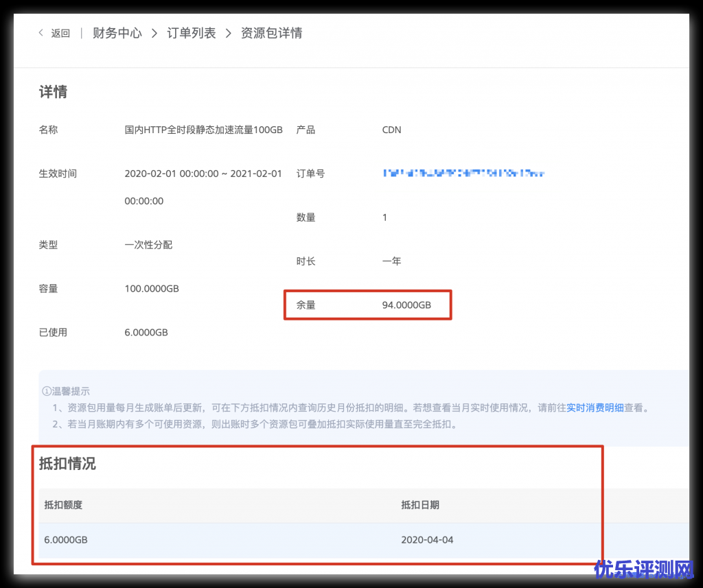The width and height of the screenshot is (703, 588).
Task: Click the 2020-04-04 deduction date cell
Action: click(x=427, y=540)
